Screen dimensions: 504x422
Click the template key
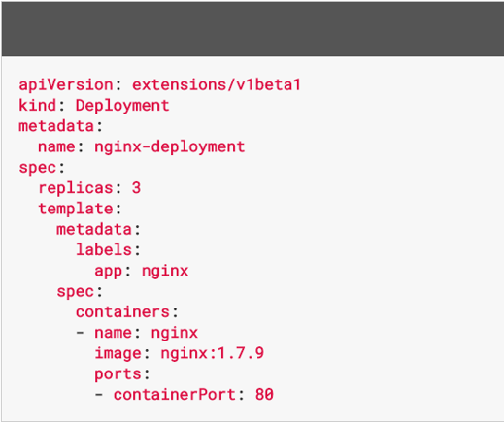point(76,209)
